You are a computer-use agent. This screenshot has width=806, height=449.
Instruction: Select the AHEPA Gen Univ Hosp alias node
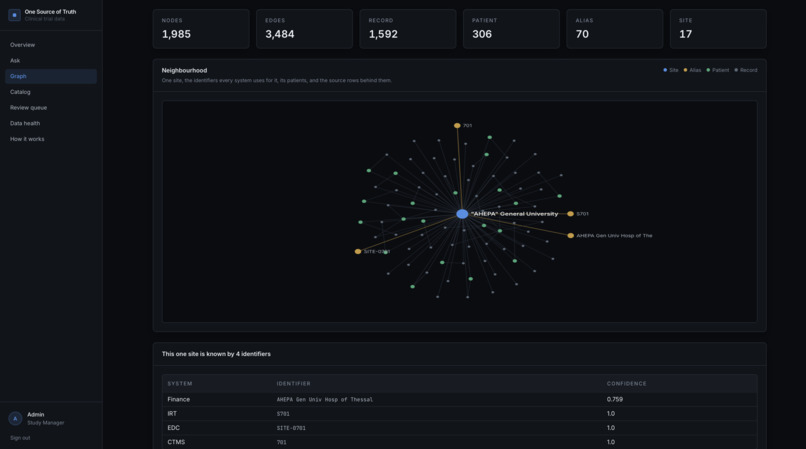[x=571, y=236]
